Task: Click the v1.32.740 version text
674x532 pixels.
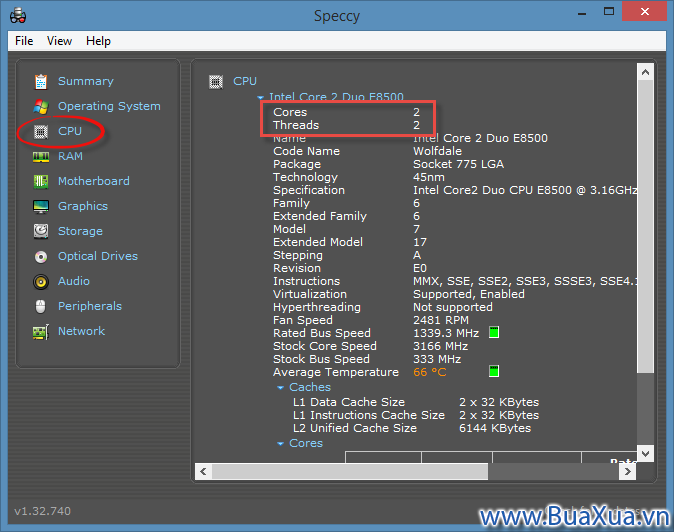Action: click(43, 511)
